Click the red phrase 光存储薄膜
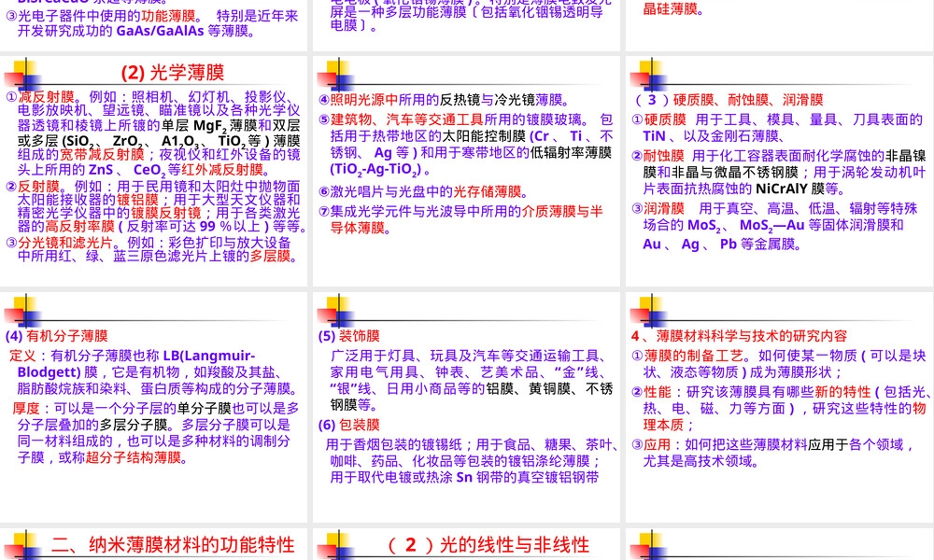The width and height of the screenshot is (934, 560). pos(488,191)
